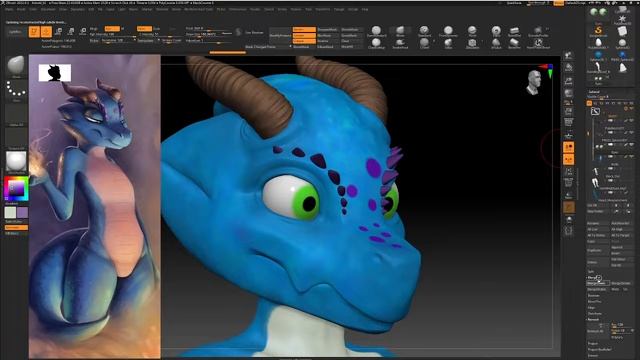Image resolution: width=640 pixels, height=360 pixels.
Task: Open the Zplugin menu
Action: tap(339, 9)
